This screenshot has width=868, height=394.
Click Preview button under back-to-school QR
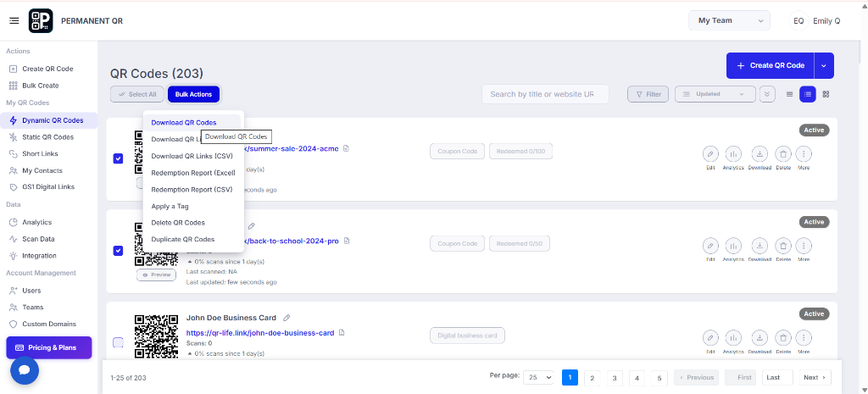tap(156, 275)
